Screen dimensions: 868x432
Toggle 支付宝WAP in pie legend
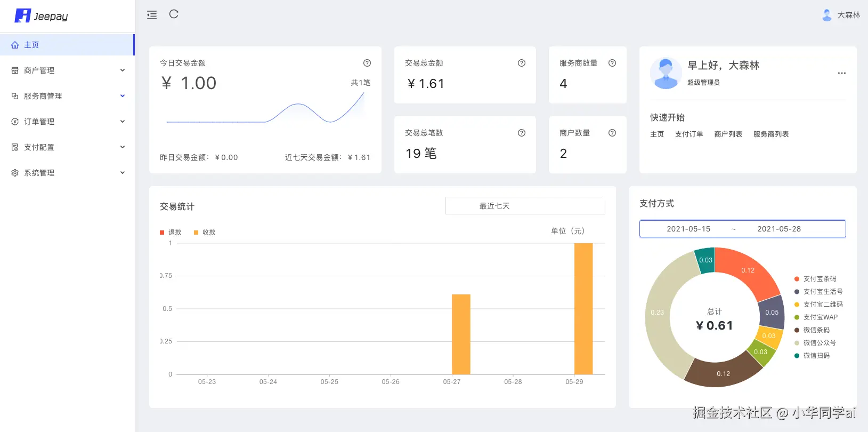pos(816,317)
